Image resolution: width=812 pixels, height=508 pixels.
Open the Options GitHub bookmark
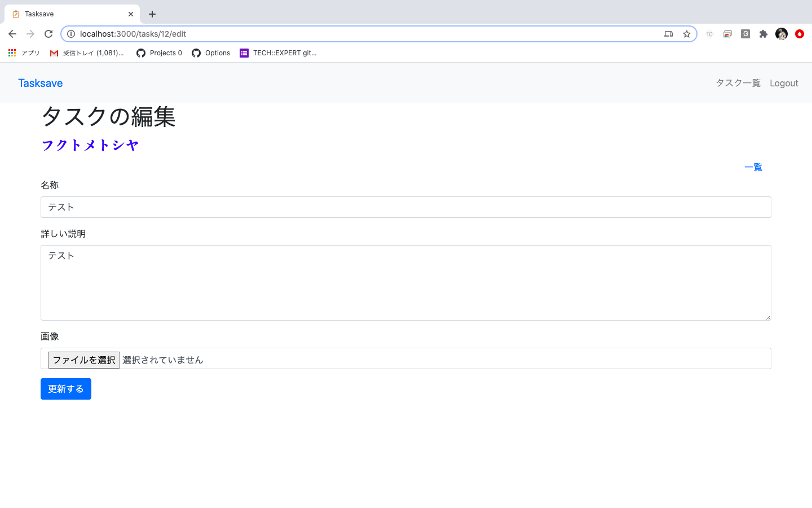(x=211, y=53)
